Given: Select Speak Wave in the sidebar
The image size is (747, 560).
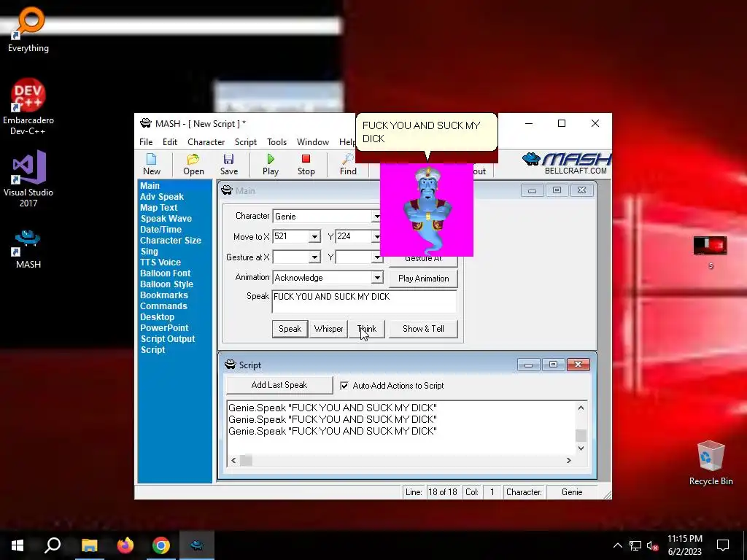Looking at the screenshot, I should 166,219.
